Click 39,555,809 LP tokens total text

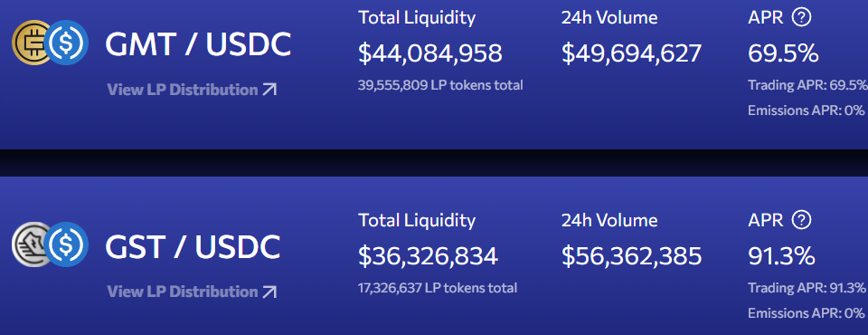point(440,85)
